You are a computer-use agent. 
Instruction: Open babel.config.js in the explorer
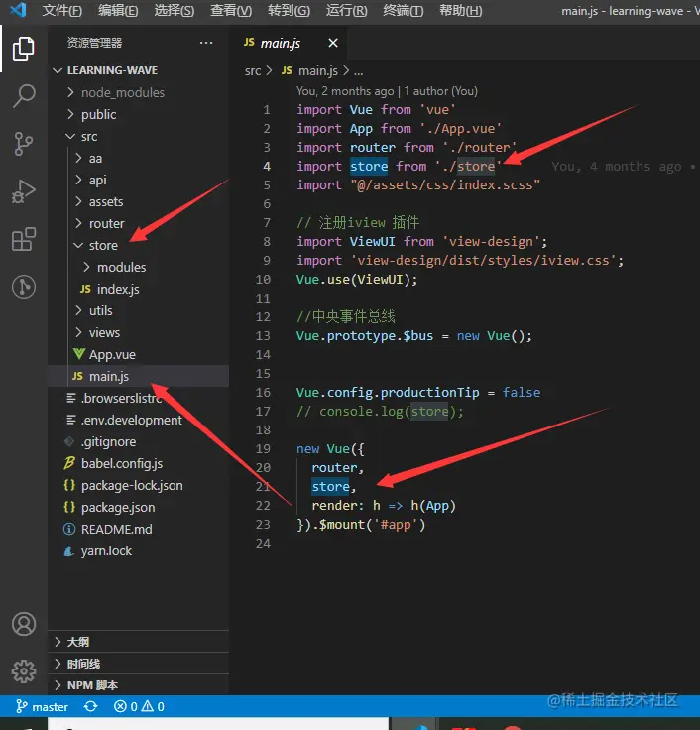coord(138,464)
